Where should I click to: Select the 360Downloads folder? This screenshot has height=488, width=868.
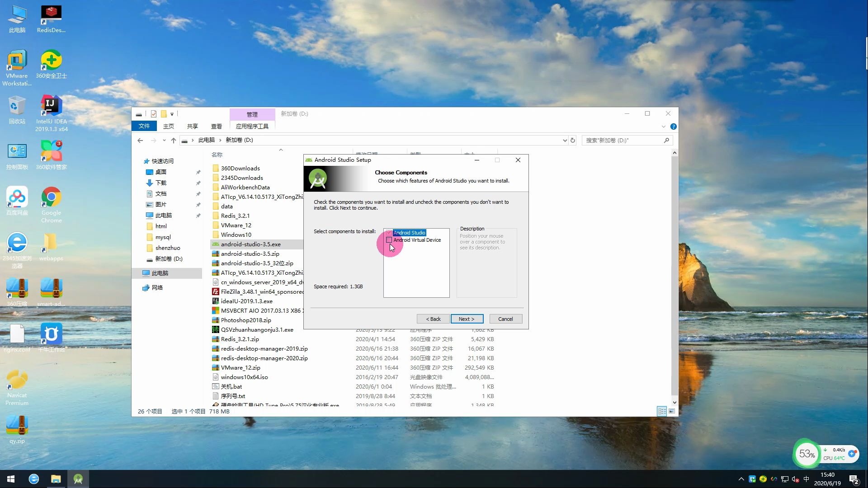coord(241,169)
